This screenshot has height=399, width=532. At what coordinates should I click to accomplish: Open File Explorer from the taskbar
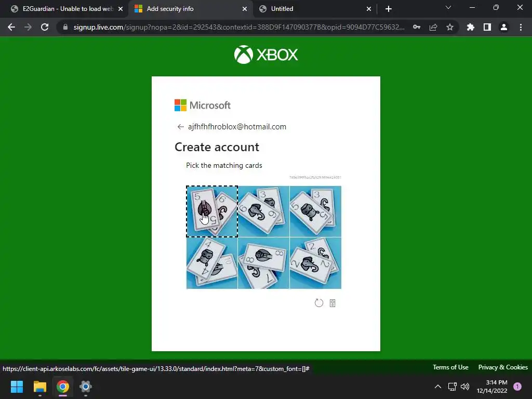39,387
